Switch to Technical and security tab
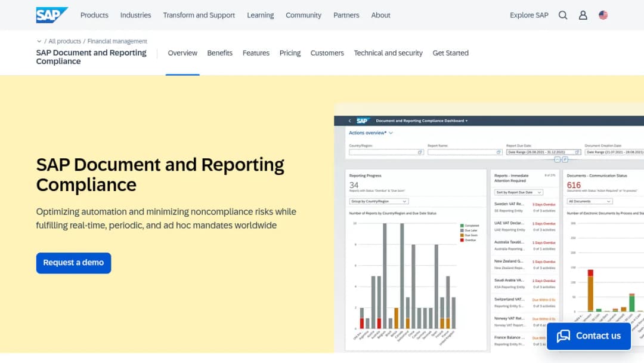Screen dimensions: 644x363 point(388,53)
